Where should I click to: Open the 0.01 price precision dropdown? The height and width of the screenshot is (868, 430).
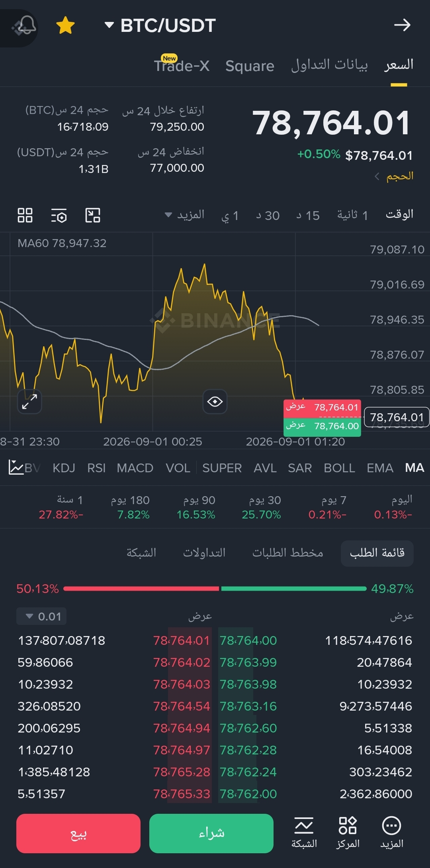[x=41, y=616]
